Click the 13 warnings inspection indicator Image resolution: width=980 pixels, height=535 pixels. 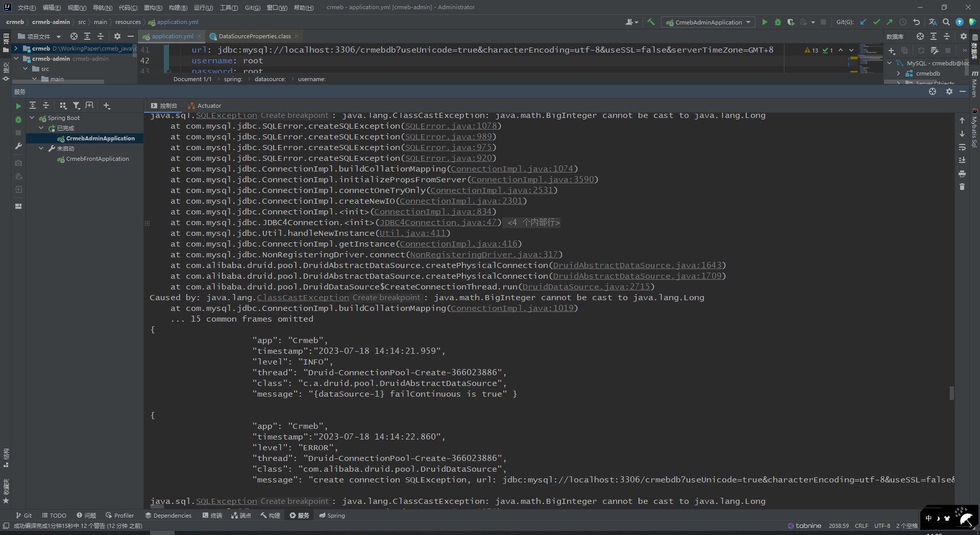tap(811, 51)
